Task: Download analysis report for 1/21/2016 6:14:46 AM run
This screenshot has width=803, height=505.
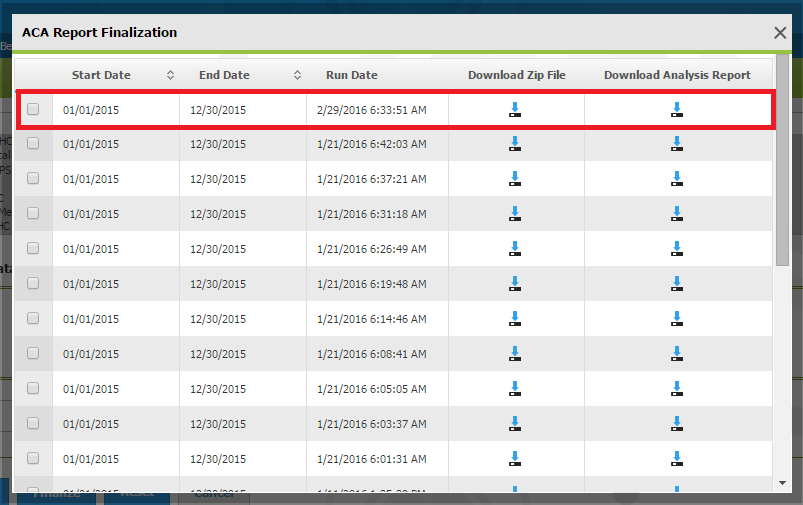Action: tap(677, 318)
